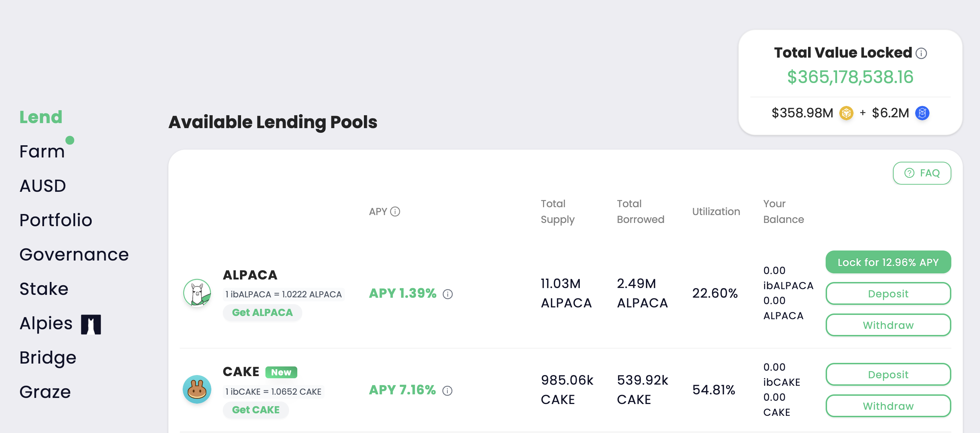Click the Get CAKE link
Viewport: 980px width, 433px height.
point(256,410)
